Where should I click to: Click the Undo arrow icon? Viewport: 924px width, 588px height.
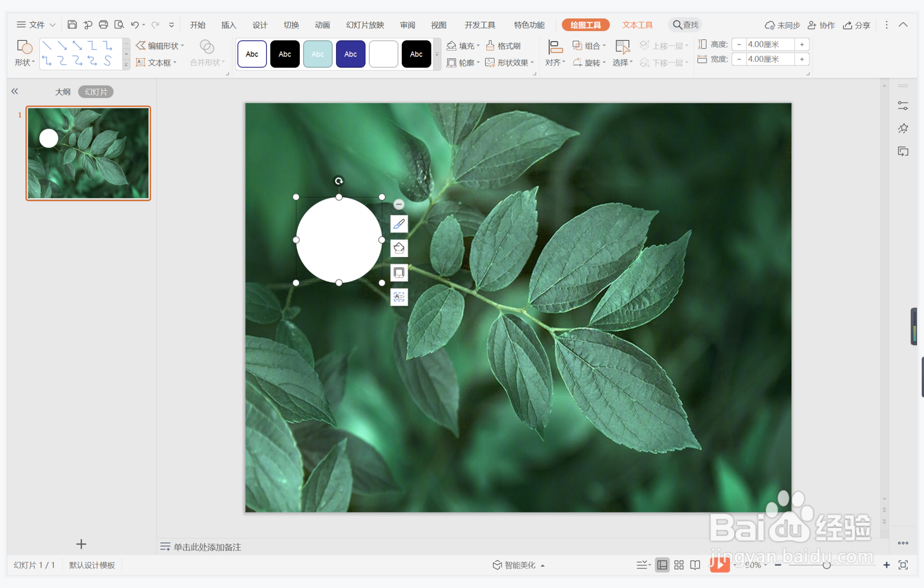(x=135, y=25)
